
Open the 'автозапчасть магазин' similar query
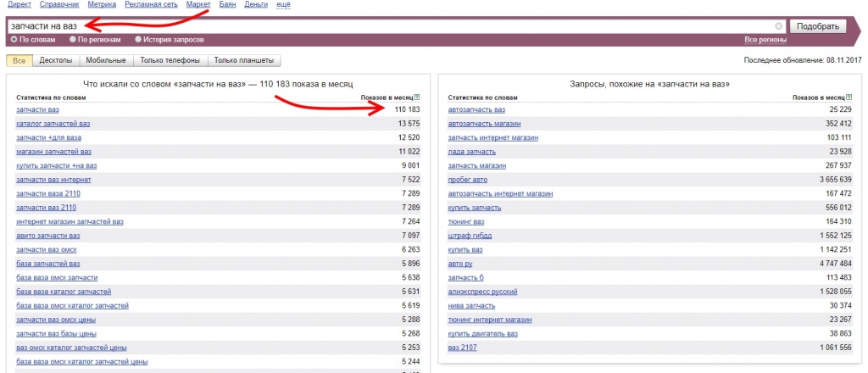(x=484, y=124)
